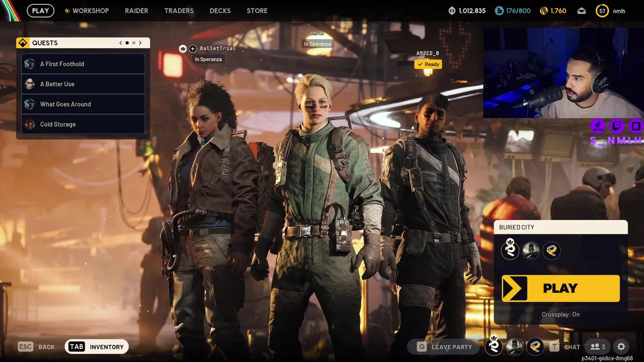Screen dimensions: 644x362
Task: Go to next Quests page arrow
Action: click(140, 43)
